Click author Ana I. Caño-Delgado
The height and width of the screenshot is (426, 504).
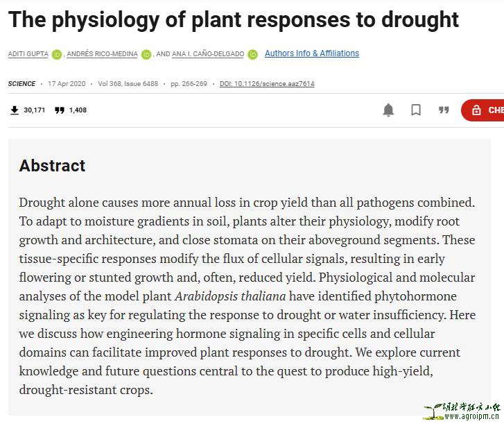[x=207, y=54]
